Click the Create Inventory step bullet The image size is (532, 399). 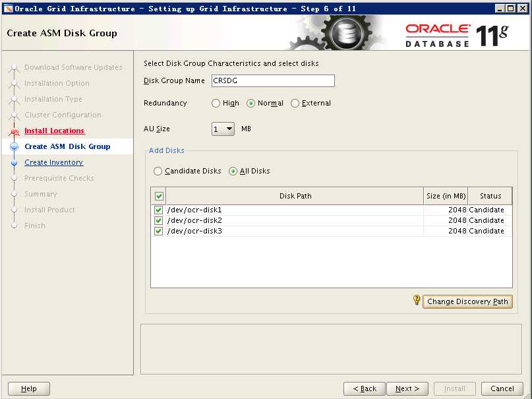[x=15, y=162]
